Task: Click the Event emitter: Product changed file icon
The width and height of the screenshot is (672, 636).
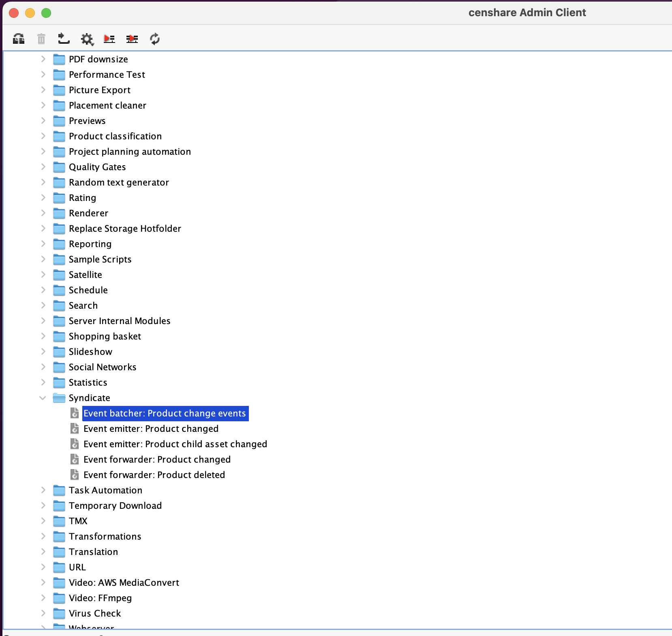Action: click(x=75, y=429)
